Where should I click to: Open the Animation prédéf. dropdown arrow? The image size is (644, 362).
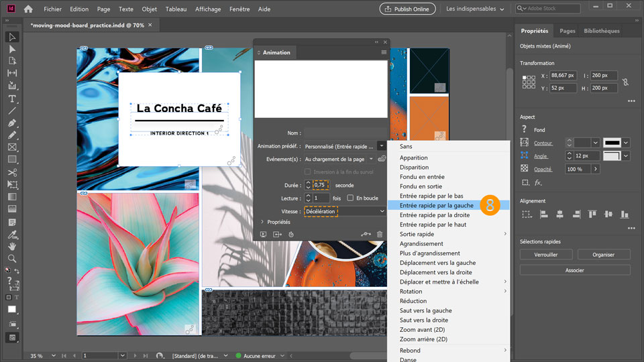(x=382, y=146)
